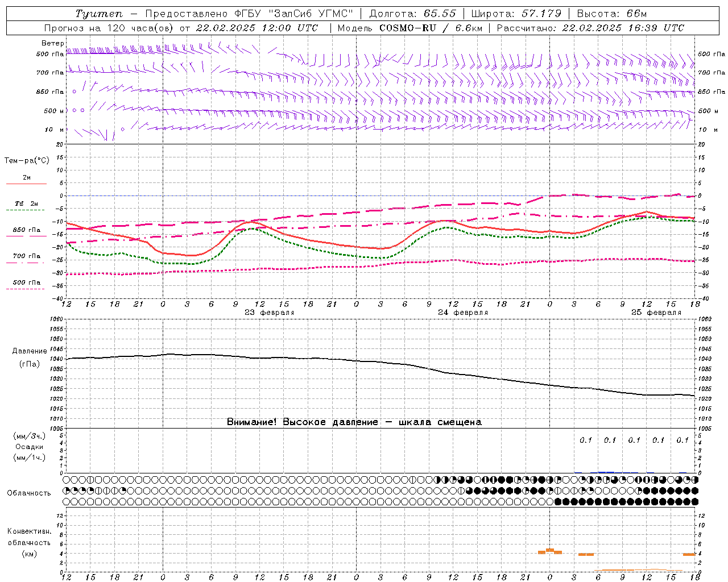728x582 pixels.
Task: Click the "Высота: 66м" header field
Action: pyautogui.click(x=612, y=14)
